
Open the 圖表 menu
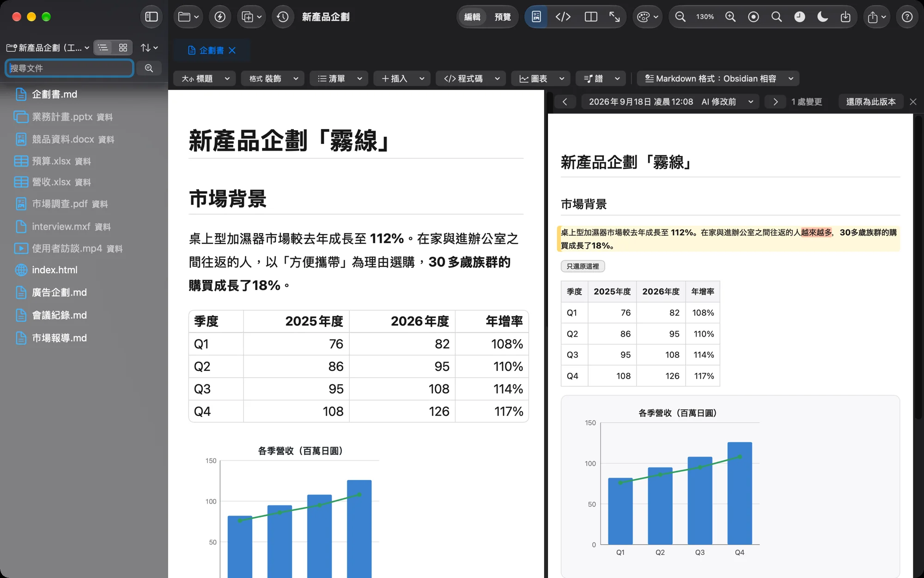point(541,79)
